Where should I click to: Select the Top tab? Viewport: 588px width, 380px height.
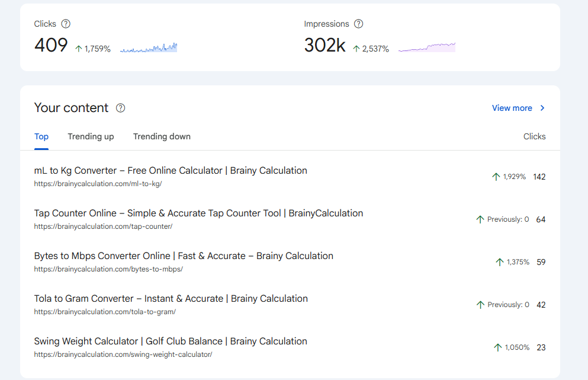pos(41,137)
